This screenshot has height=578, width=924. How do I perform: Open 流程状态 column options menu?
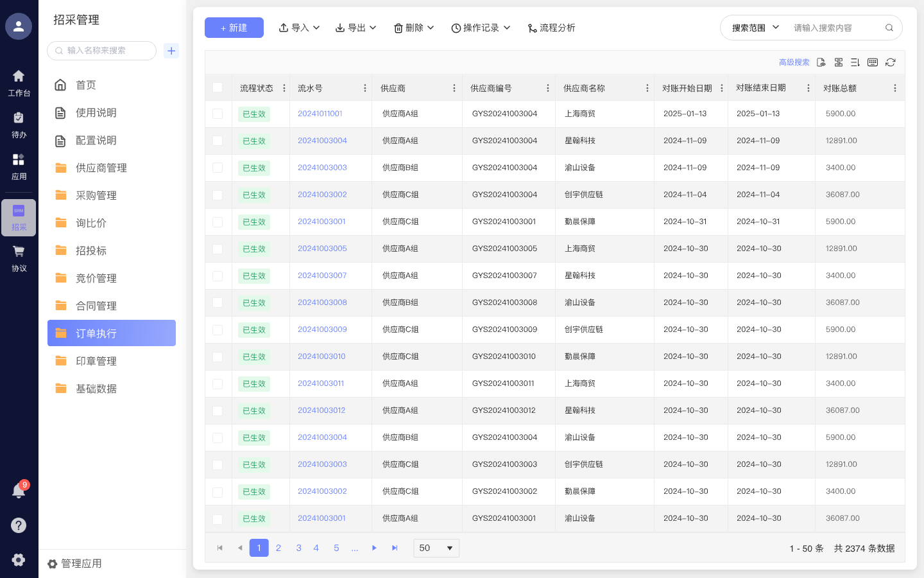[284, 88]
